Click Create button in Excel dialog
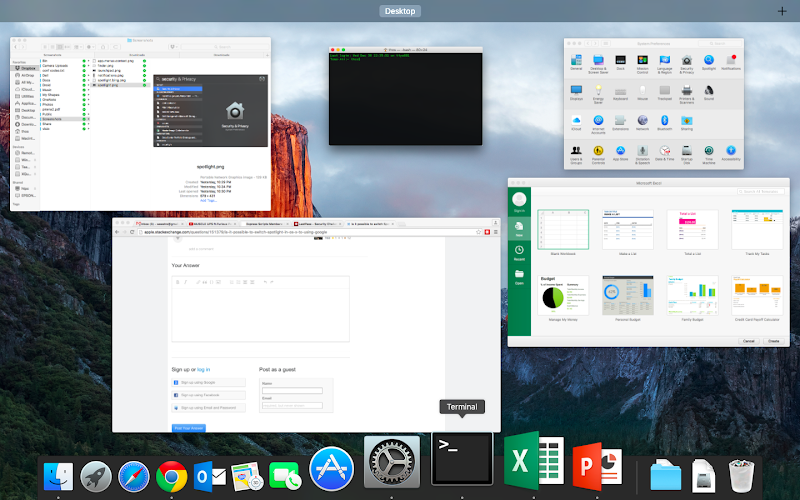This screenshot has width=800, height=500. coord(773,341)
